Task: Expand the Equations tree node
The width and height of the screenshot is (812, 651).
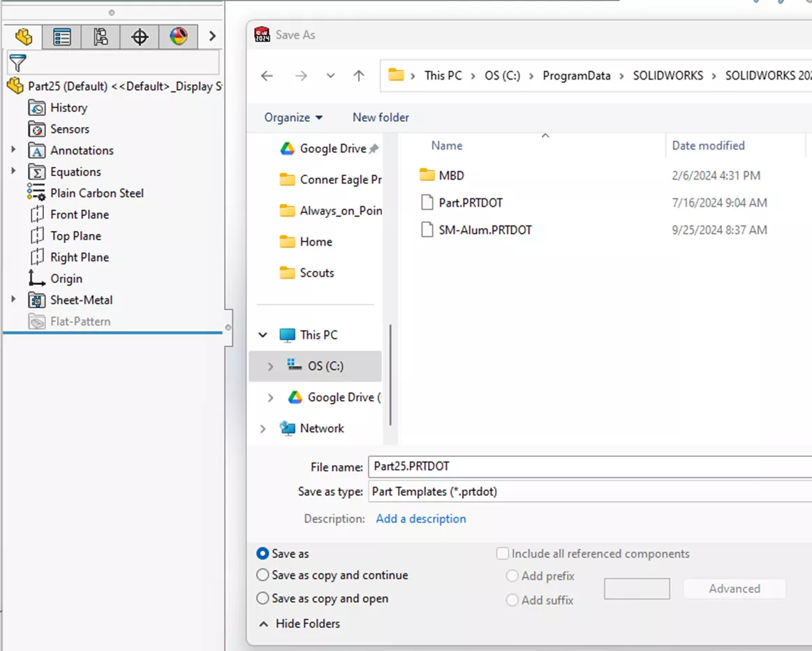Action: coord(13,171)
